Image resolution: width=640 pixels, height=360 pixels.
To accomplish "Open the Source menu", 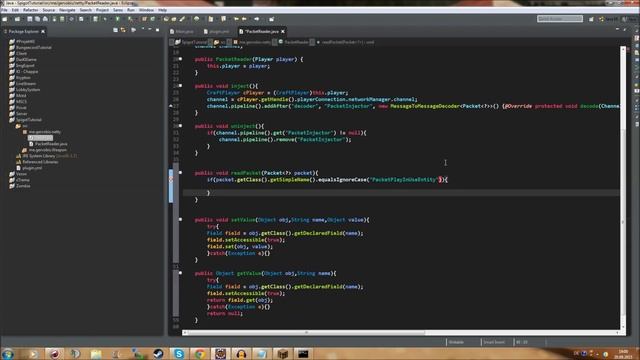I will (x=49, y=10).
